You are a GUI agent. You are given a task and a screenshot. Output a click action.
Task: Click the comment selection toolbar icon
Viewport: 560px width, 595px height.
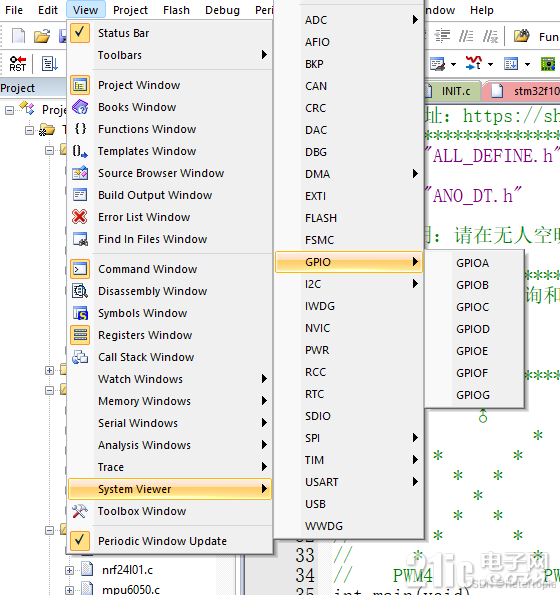(x=466, y=36)
